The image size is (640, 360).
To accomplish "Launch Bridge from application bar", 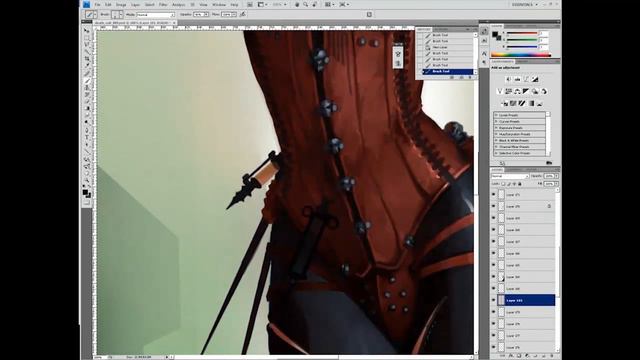I will tap(250, 4).
